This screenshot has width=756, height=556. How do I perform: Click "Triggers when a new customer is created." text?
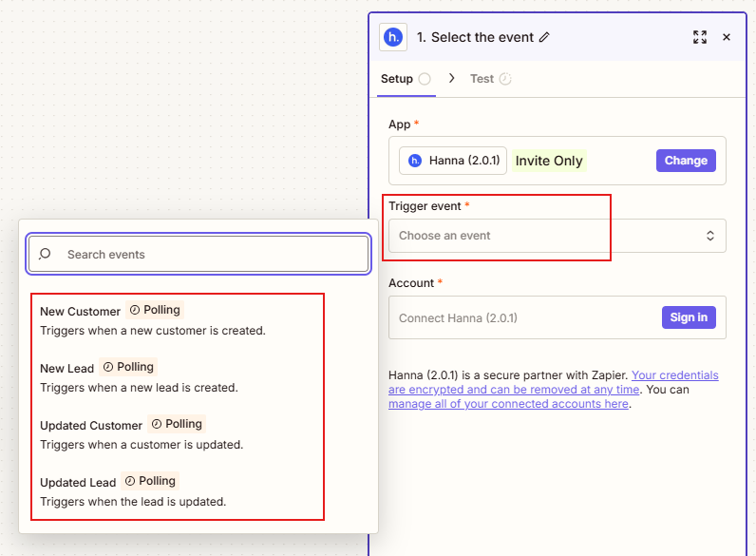153,331
